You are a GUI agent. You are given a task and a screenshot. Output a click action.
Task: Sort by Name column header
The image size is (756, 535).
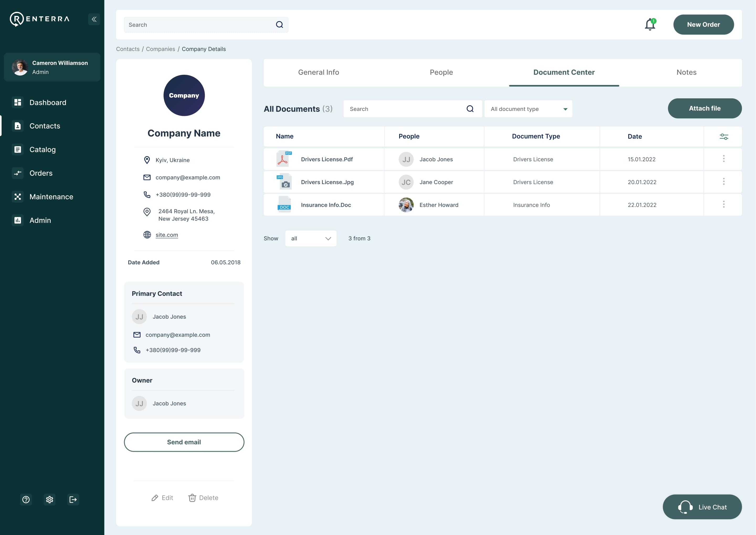pyautogui.click(x=284, y=136)
